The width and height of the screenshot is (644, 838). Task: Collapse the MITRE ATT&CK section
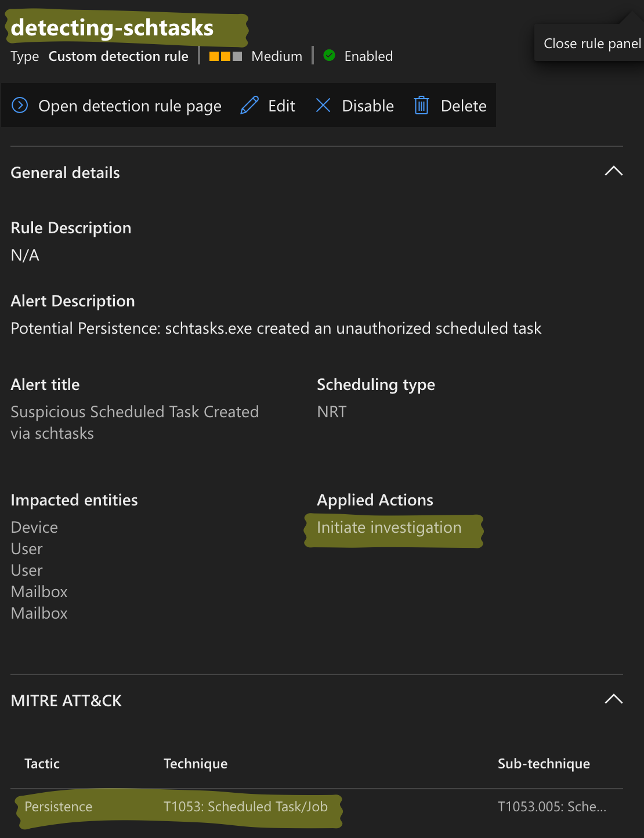click(x=614, y=699)
